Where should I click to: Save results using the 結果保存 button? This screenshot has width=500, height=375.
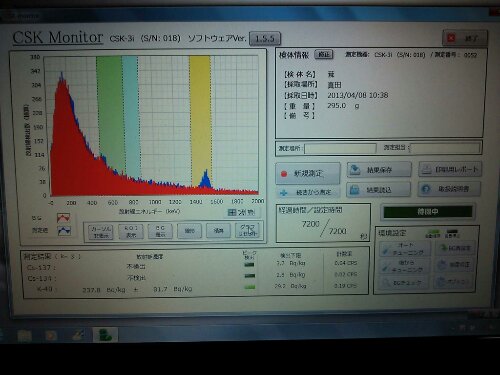(x=379, y=170)
